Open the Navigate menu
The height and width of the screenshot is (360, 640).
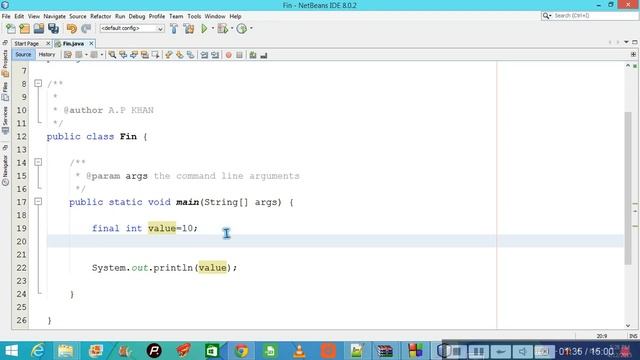coord(54,16)
